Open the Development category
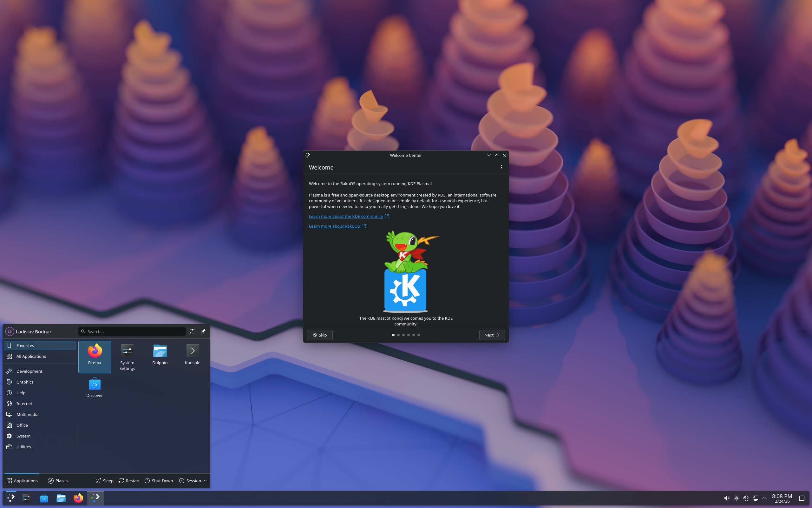This screenshot has width=812, height=508. pos(40,371)
